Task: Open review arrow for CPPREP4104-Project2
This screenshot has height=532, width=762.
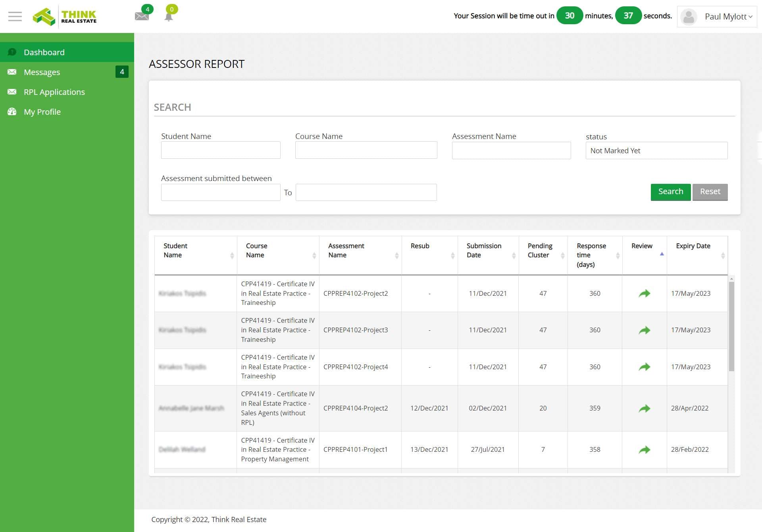Action: click(x=645, y=408)
